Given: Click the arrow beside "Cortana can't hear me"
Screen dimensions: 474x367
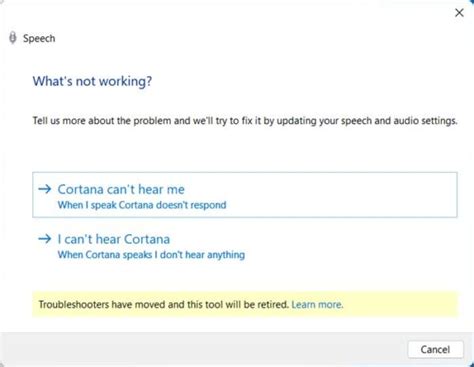Looking at the screenshot, I should pos(45,189).
